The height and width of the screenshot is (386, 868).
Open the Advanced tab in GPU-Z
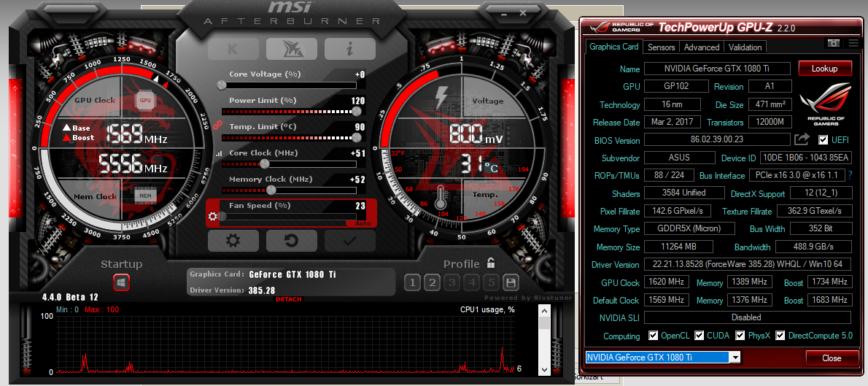click(702, 47)
